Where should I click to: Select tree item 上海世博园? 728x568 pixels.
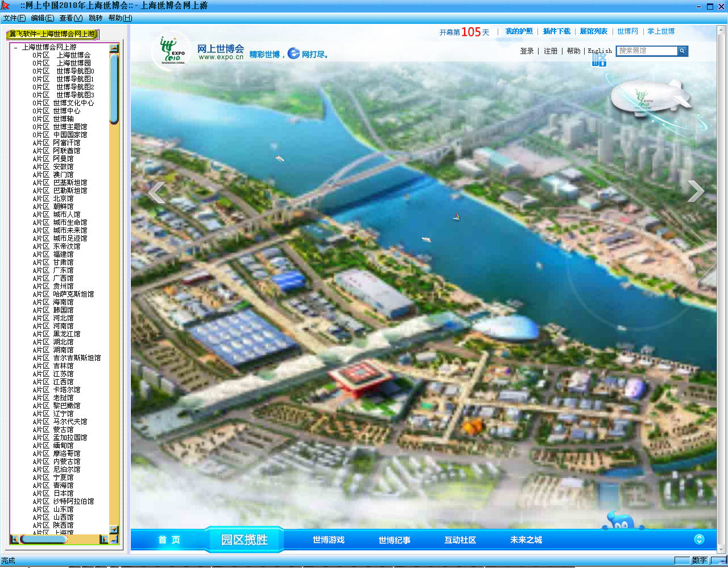(74, 63)
